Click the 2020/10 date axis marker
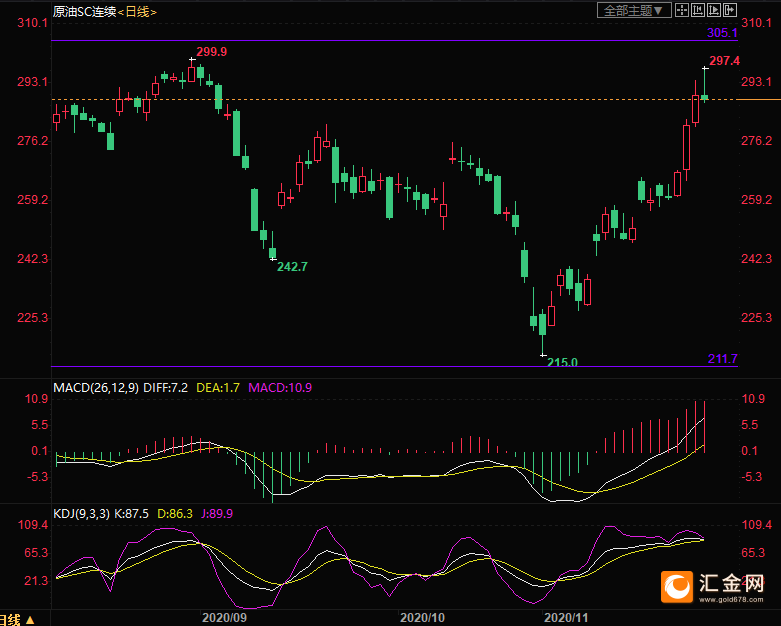 pos(422,618)
